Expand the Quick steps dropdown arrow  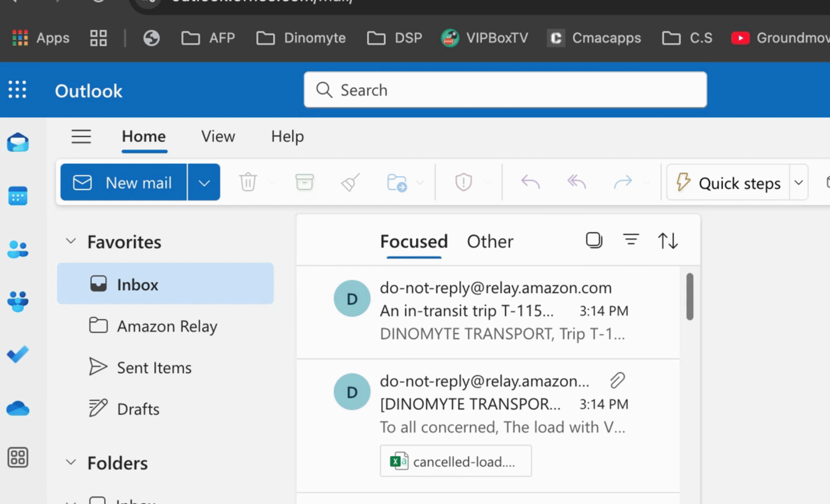tap(799, 182)
